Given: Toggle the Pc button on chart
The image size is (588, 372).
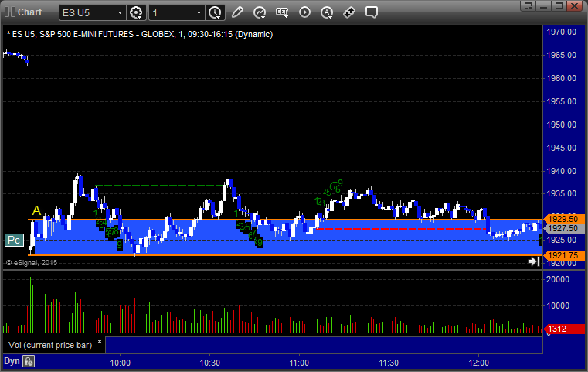Looking at the screenshot, I should 13,240.
